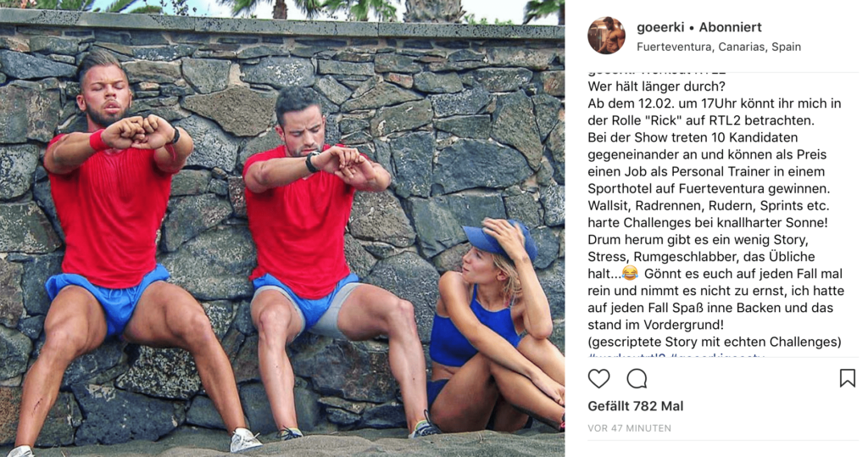Open comments via speech bubble icon
This screenshot has height=457, width=868.
point(637,379)
